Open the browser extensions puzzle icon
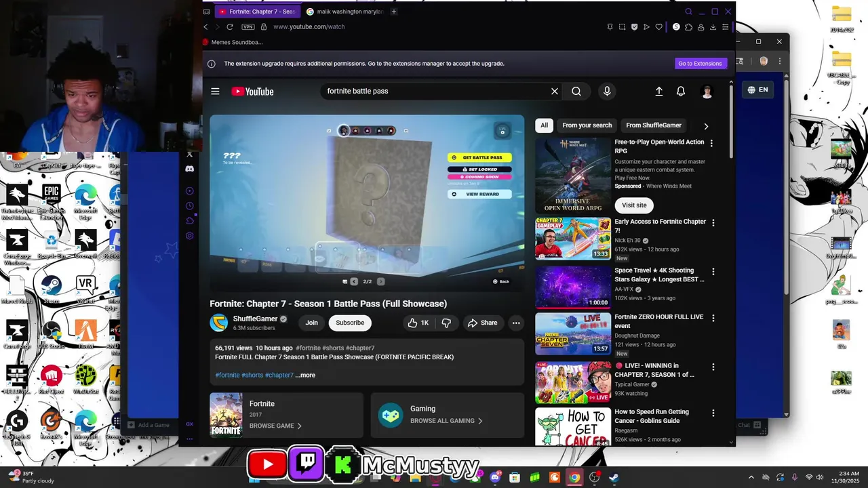The height and width of the screenshot is (488, 868). 688,27
